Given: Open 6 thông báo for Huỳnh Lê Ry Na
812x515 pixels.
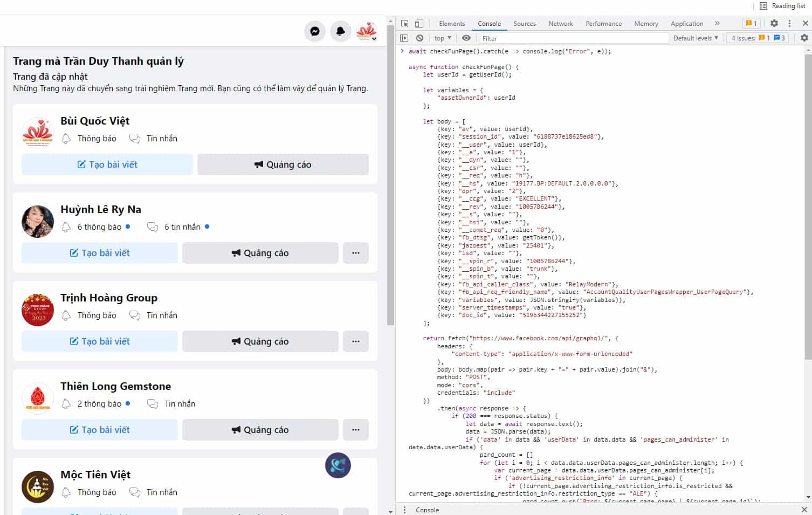Looking at the screenshot, I should coord(95,227).
